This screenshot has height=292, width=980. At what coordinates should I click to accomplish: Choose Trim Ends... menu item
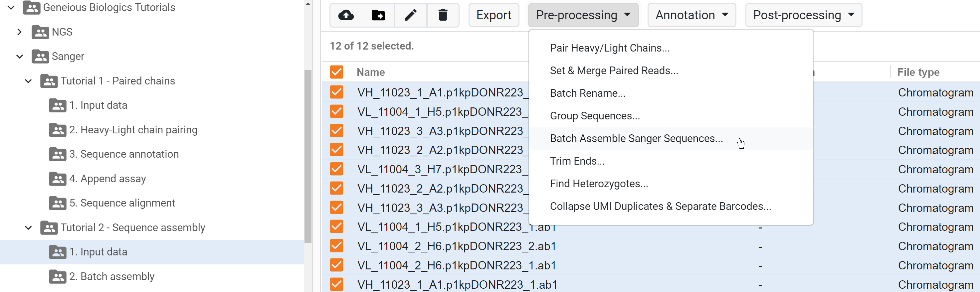click(671, 161)
